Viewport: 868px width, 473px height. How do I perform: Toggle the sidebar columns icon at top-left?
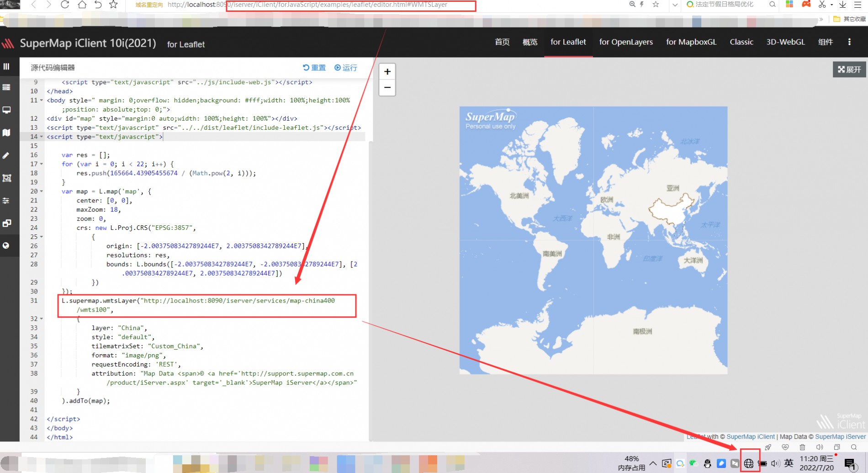point(6,66)
